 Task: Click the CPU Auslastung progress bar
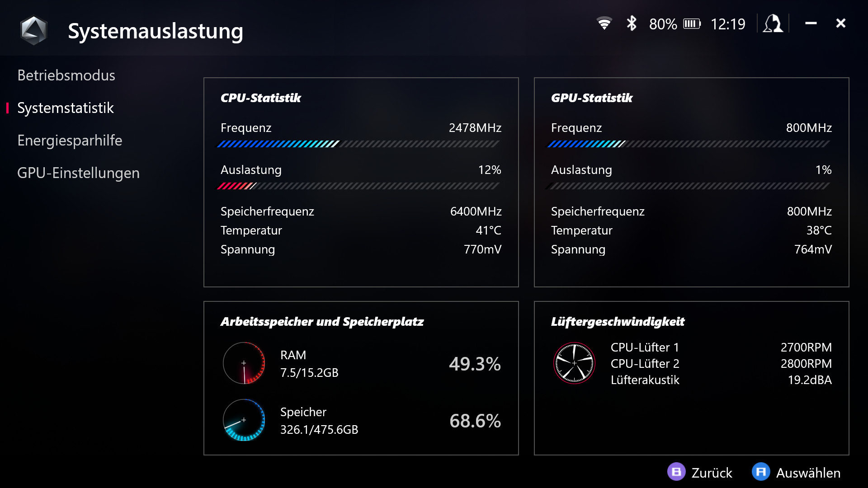tap(358, 186)
